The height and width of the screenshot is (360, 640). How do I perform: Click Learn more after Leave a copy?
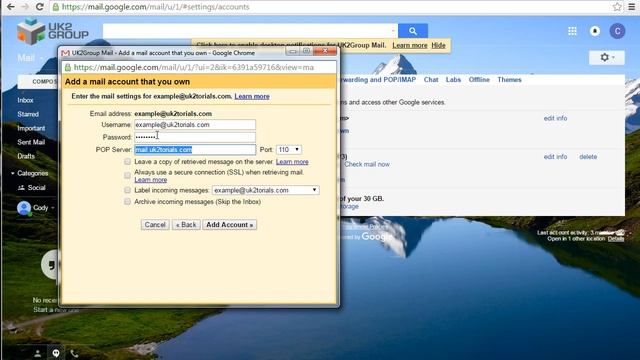(x=292, y=162)
